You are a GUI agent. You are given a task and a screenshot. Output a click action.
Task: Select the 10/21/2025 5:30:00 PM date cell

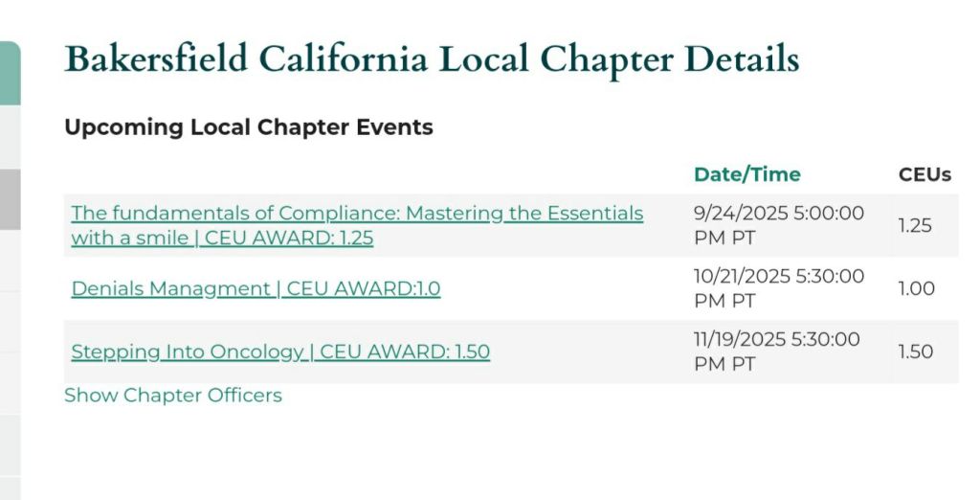[x=778, y=288]
